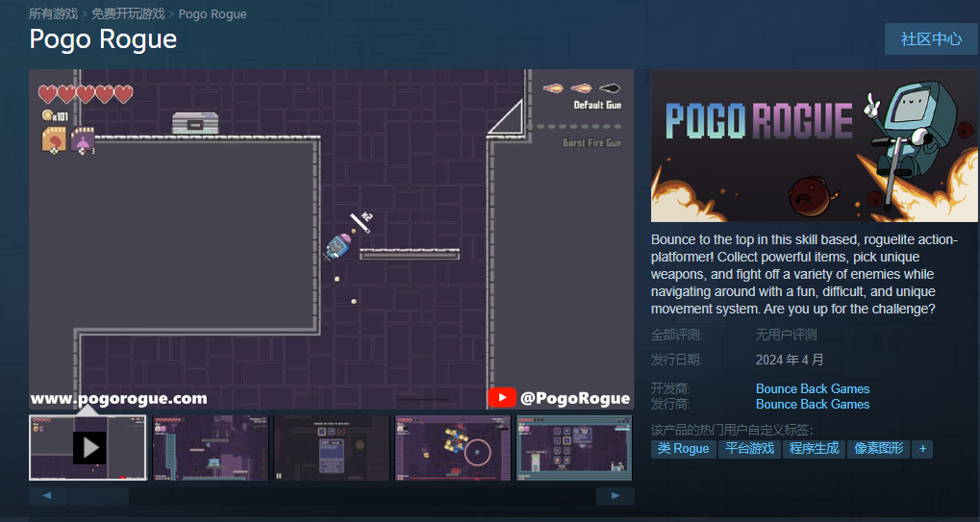The image size is (980, 522).
Task: Select the 程序生成 tag
Action: (814, 449)
